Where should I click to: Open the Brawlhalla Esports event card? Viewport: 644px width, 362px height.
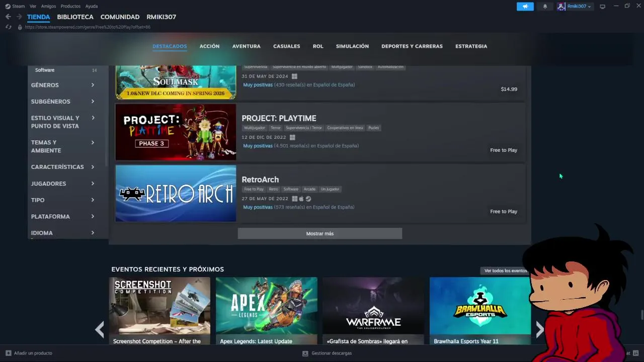[x=480, y=311]
